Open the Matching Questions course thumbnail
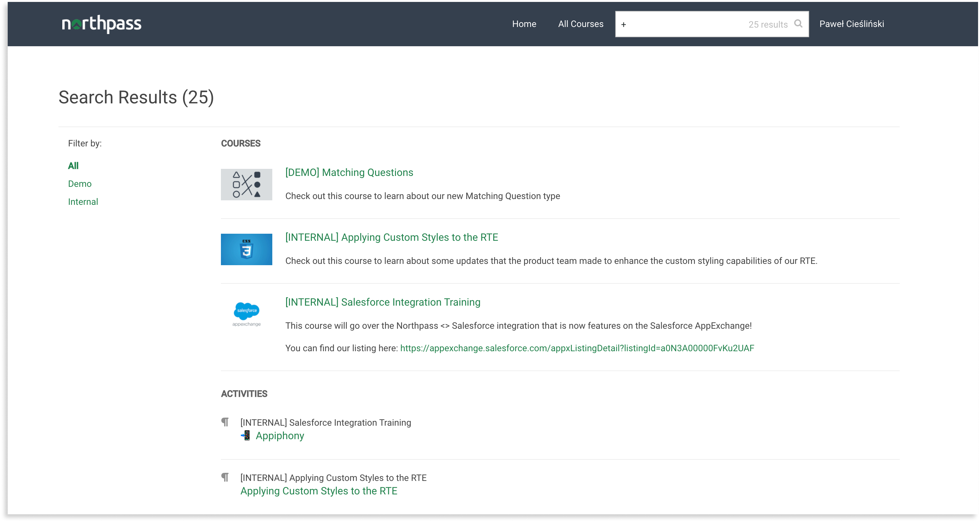The height and width of the screenshot is (522, 980). (x=247, y=185)
